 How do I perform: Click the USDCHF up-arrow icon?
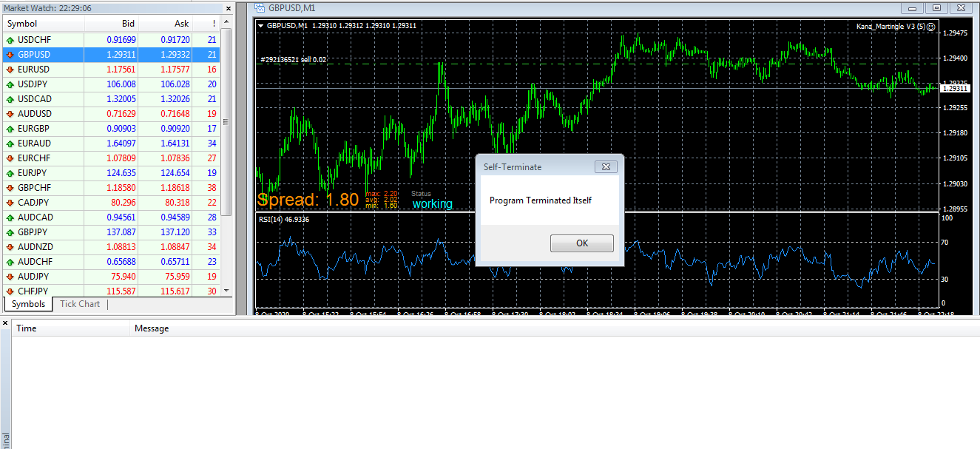pos(10,40)
